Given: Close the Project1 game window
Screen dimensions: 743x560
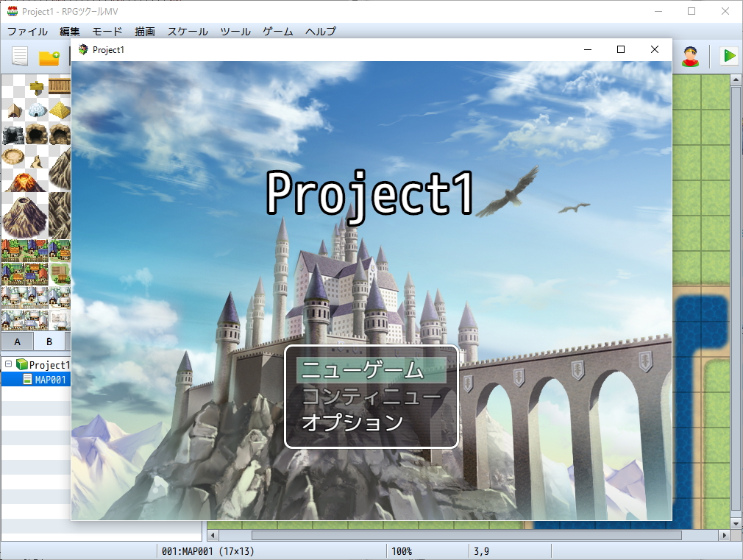Looking at the screenshot, I should click(655, 49).
